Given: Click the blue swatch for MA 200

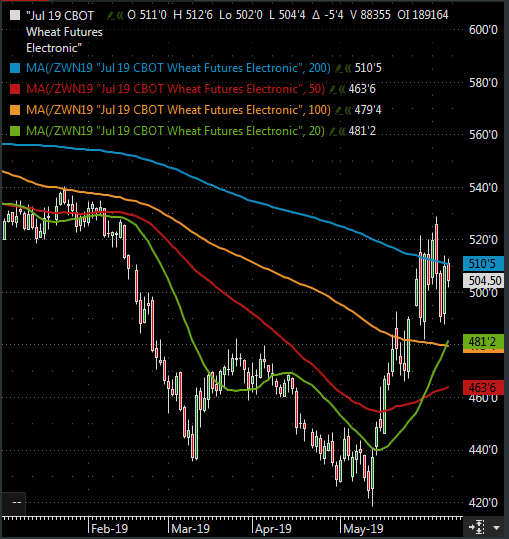Looking at the screenshot, I should pyautogui.click(x=15, y=68).
